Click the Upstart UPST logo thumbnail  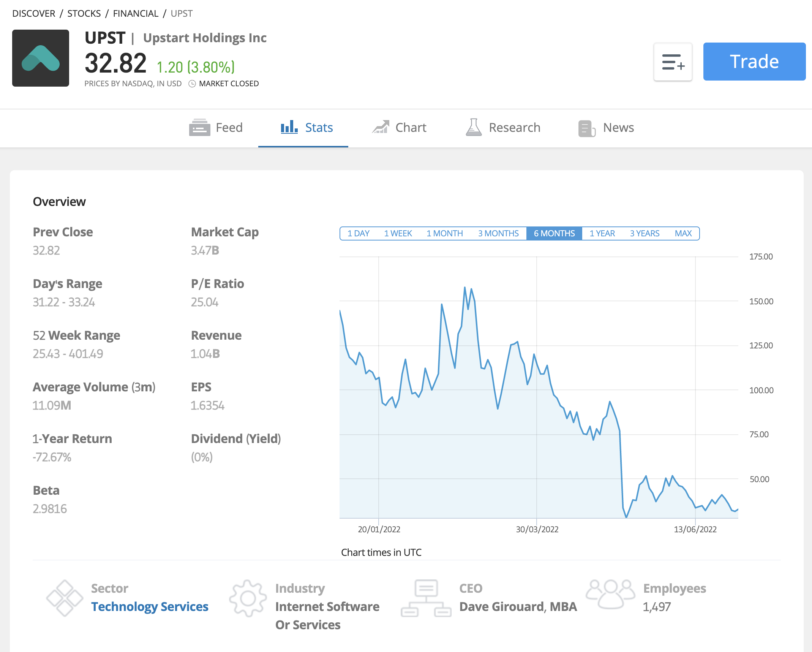pyautogui.click(x=41, y=58)
